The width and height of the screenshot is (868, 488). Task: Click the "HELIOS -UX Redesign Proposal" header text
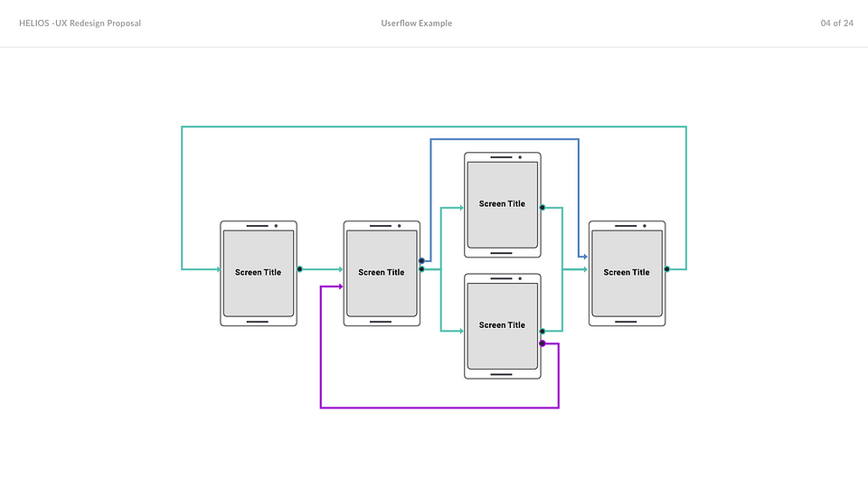(x=80, y=23)
